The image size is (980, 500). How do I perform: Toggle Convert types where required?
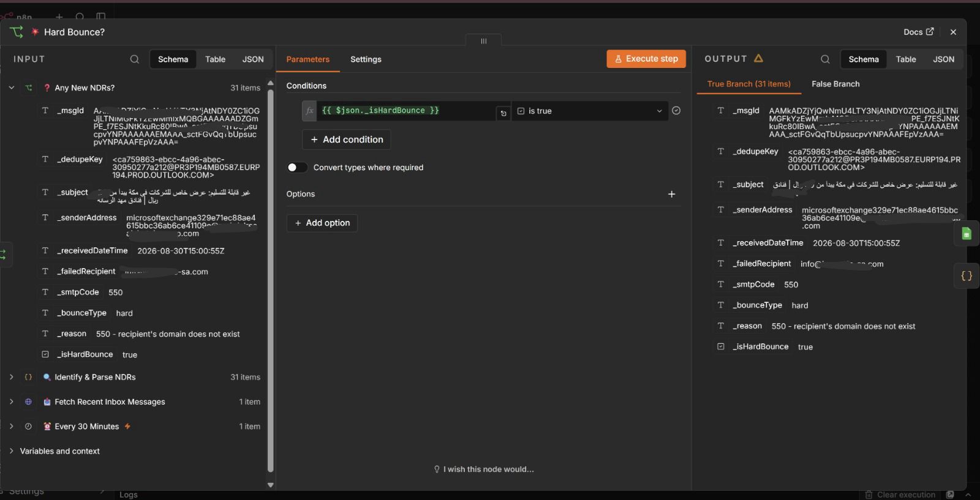[297, 168]
